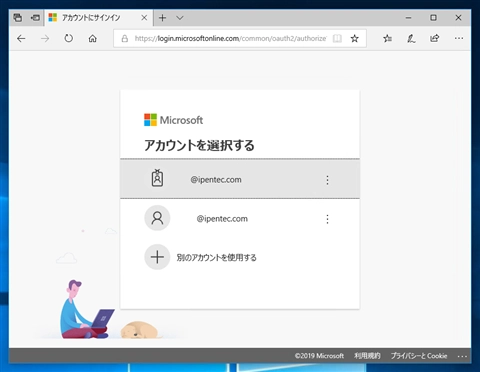Click the Microsoft logo in sign-in card
Screen dimensions: 480x372
(x=173, y=120)
